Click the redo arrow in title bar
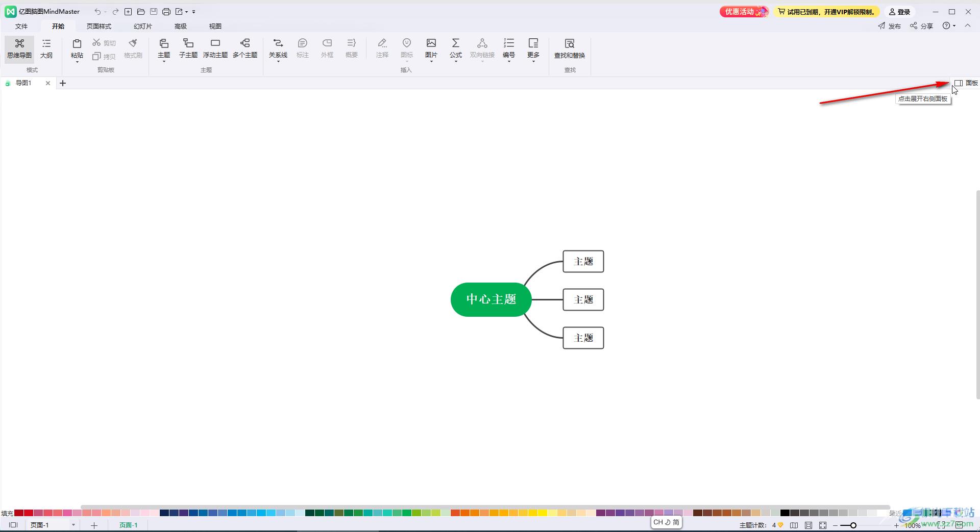The image size is (980, 532). pos(115,11)
